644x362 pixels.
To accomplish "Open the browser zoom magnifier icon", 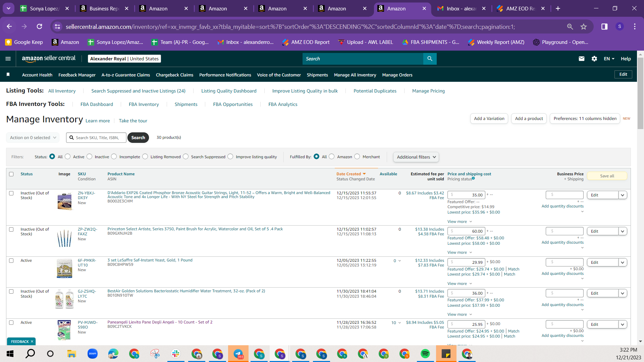I will (570, 26).
